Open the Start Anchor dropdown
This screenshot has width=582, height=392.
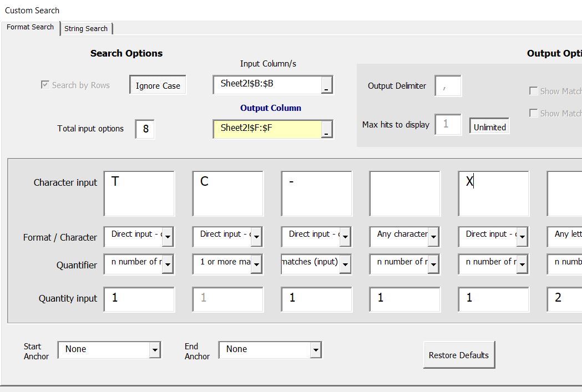click(156, 349)
